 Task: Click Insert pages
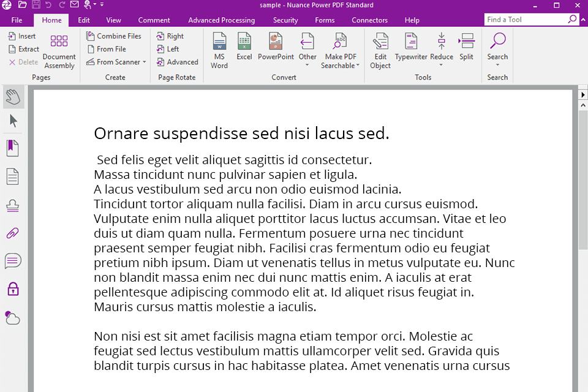[x=22, y=36]
